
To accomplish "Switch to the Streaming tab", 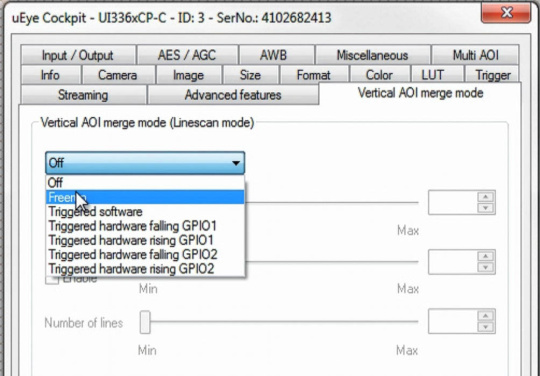I will point(83,95).
